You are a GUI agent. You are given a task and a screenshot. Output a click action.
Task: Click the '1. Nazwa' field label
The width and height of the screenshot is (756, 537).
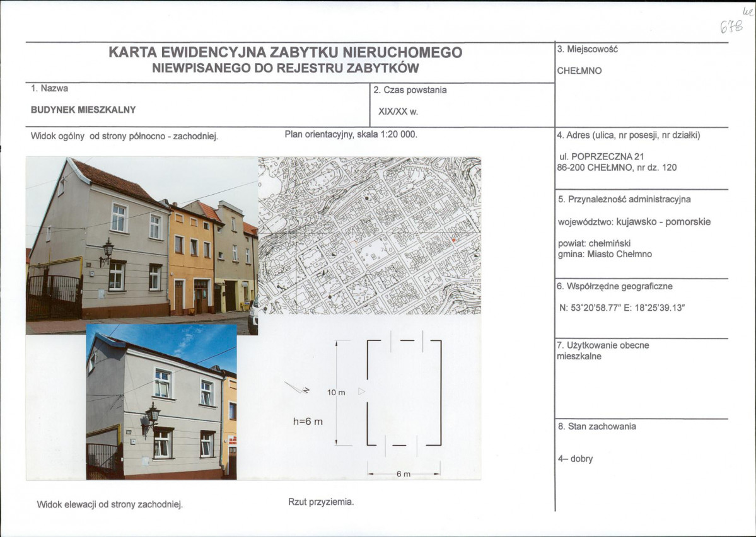tap(49, 88)
